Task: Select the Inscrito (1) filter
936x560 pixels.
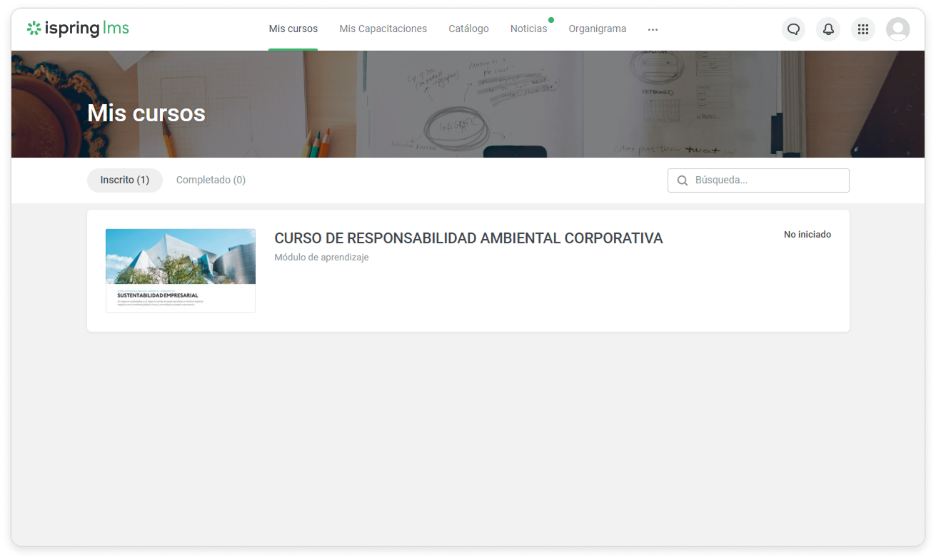Action: (x=125, y=180)
